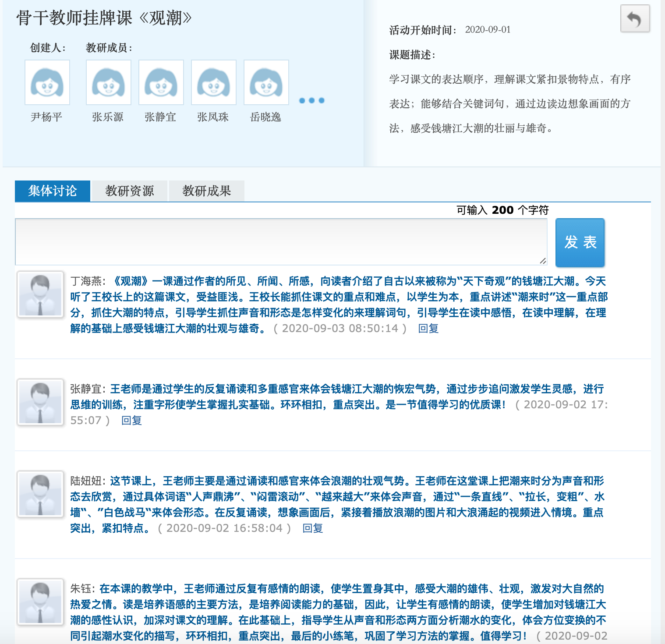This screenshot has height=644, width=665.
Task: Click the timestamp 2020-09-02 16:58:04
Action: [224, 528]
